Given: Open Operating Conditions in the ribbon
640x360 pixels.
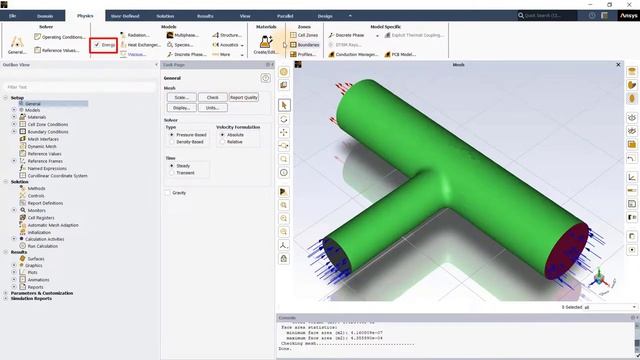Looking at the screenshot, I should click(60, 37).
